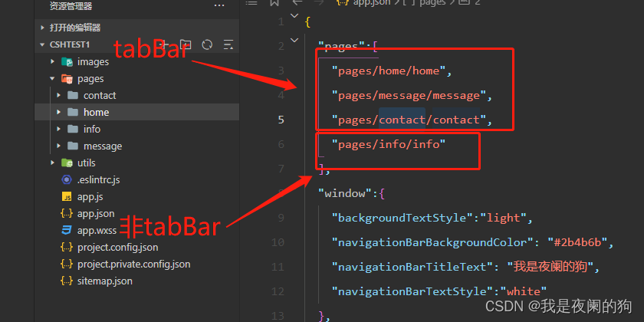Click the JSON icon of sitemap.json
The image size is (644, 322).
[67, 281]
